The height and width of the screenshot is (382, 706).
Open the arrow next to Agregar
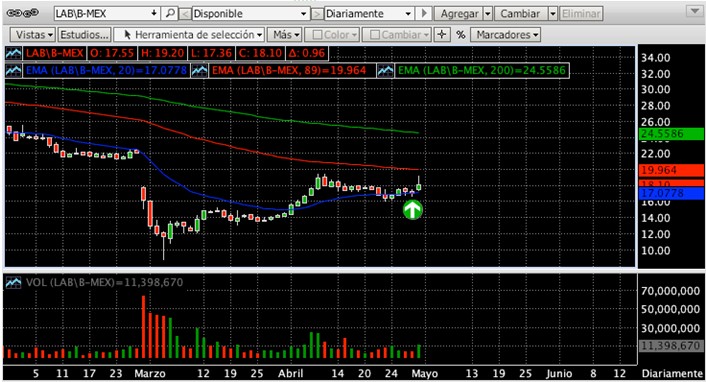pyautogui.click(x=488, y=14)
